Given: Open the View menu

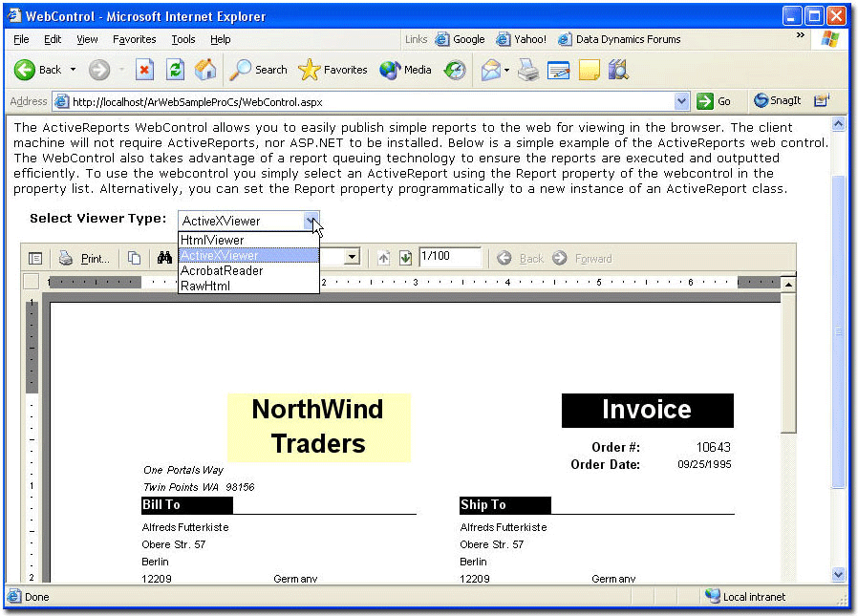Looking at the screenshot, I should [x=87, y=39].
